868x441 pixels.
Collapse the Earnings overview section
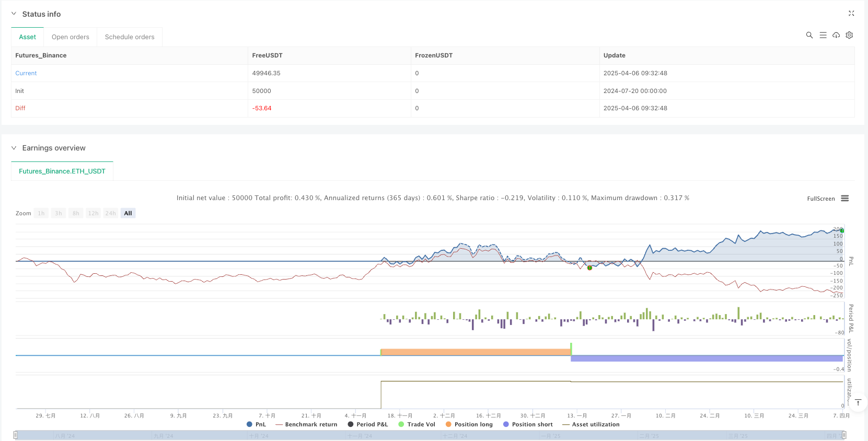(14, 148)
